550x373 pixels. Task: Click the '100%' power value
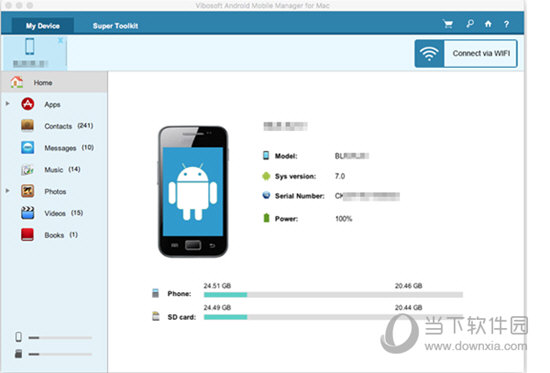pyautogui.click(x=343, y=219)
